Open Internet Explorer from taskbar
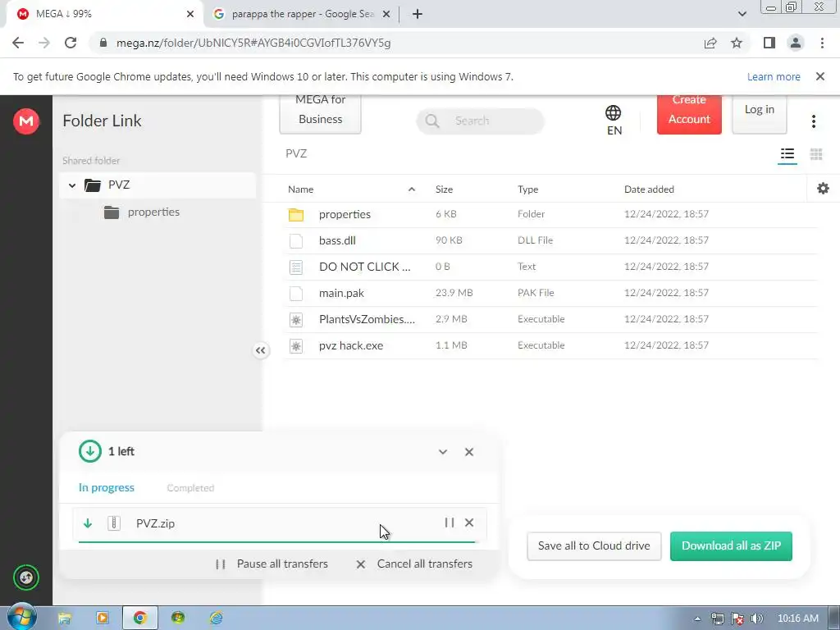Viewport: 840px width, 630px height. pyautogui.click(x=216, y=619)
